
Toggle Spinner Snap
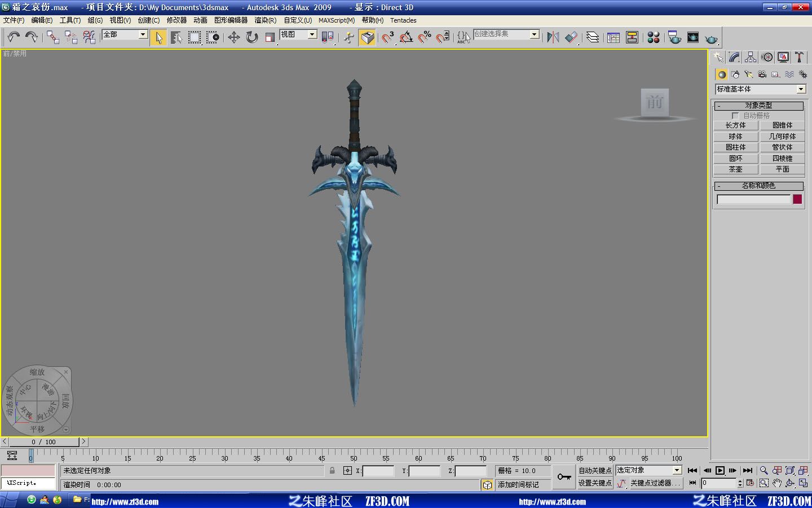click(x=443, y=37)
